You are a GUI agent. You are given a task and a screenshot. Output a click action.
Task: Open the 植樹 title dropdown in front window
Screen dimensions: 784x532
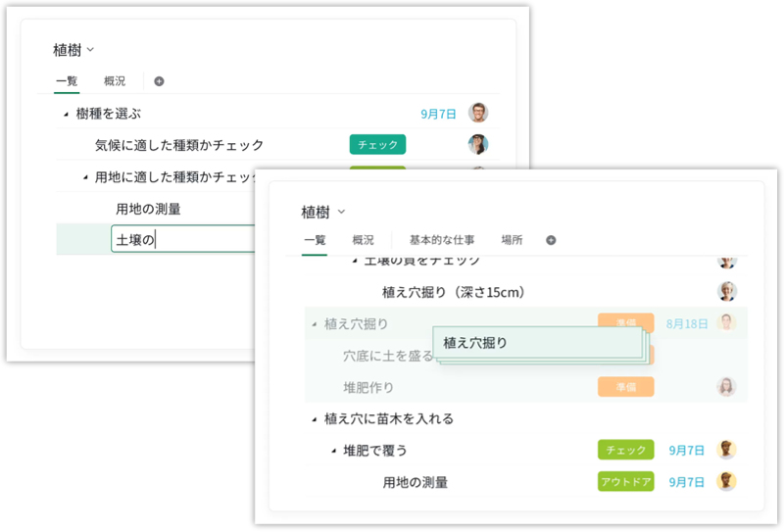point(341,212)
